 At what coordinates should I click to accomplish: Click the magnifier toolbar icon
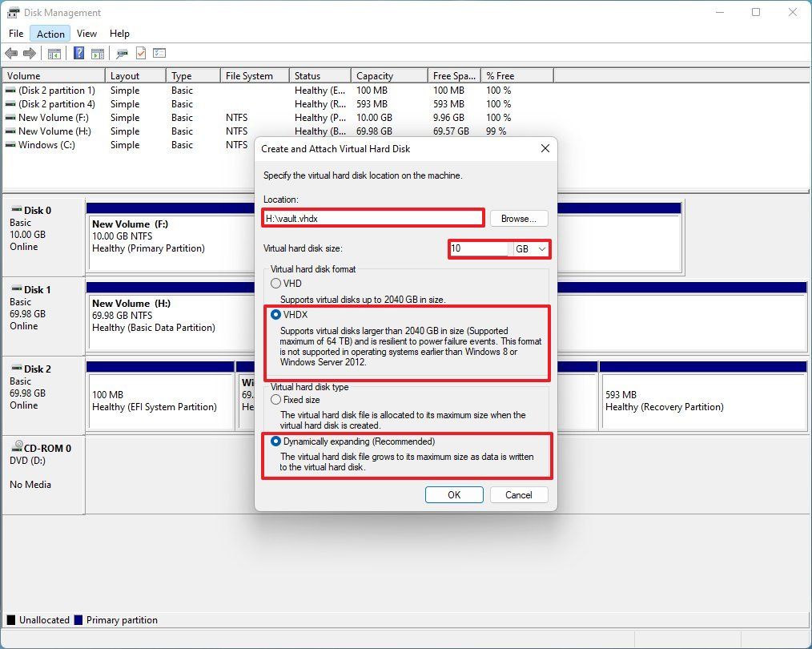click(x=122, y=54)
